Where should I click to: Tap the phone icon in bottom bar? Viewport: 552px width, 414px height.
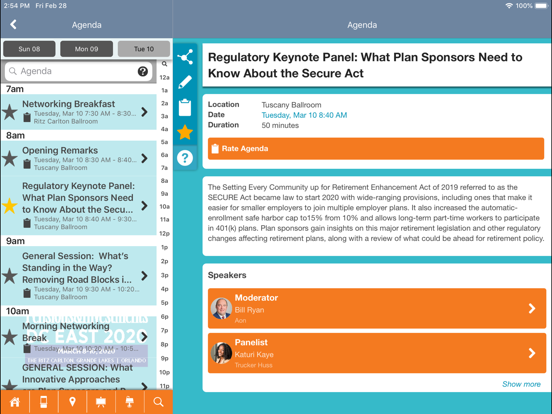click(44, 402)
